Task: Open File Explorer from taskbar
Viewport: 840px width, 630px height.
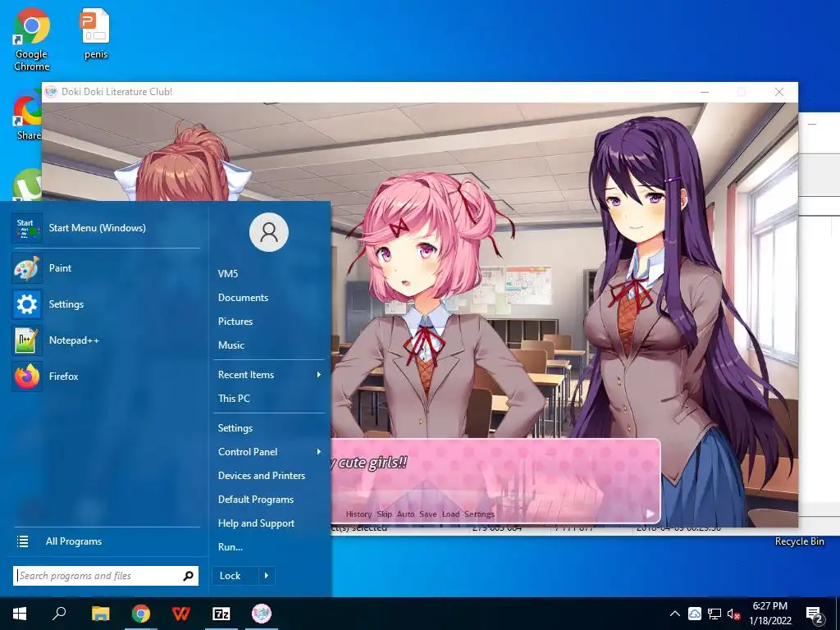Action: [100, 614]
